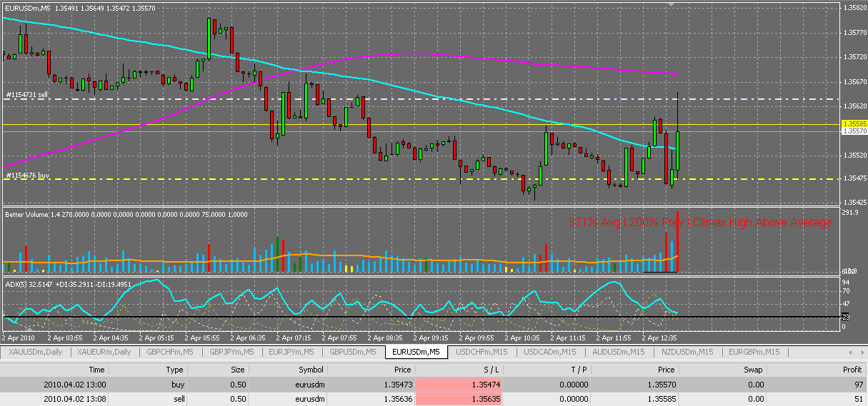Image resolution: width=868 pixels, height=406 pixels.
Task: Select the order dated 2010.04.02 13:08
Action: click(434, 399)
